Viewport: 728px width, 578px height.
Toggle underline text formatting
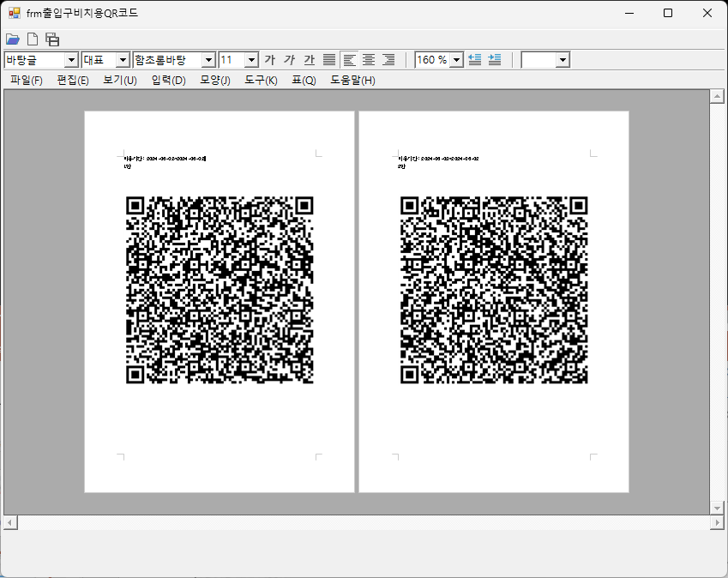tap(309, 59)
